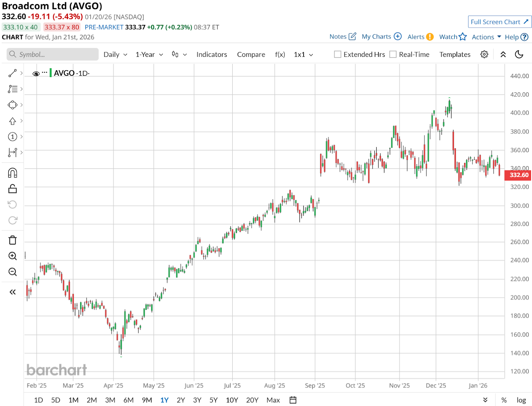Open the Daily frequency dropdown
The height and width of the screenshot is (406, 532).
115,54
